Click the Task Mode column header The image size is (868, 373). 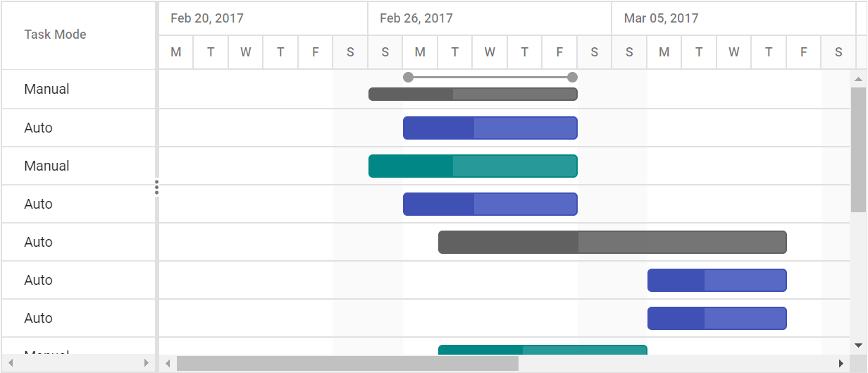tap(55, 35)
